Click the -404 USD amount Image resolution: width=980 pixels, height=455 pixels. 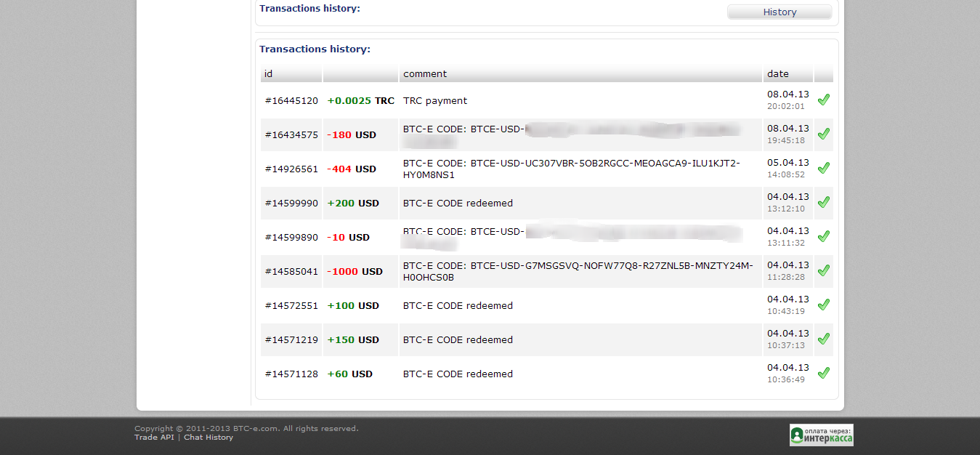click(352, 169)
